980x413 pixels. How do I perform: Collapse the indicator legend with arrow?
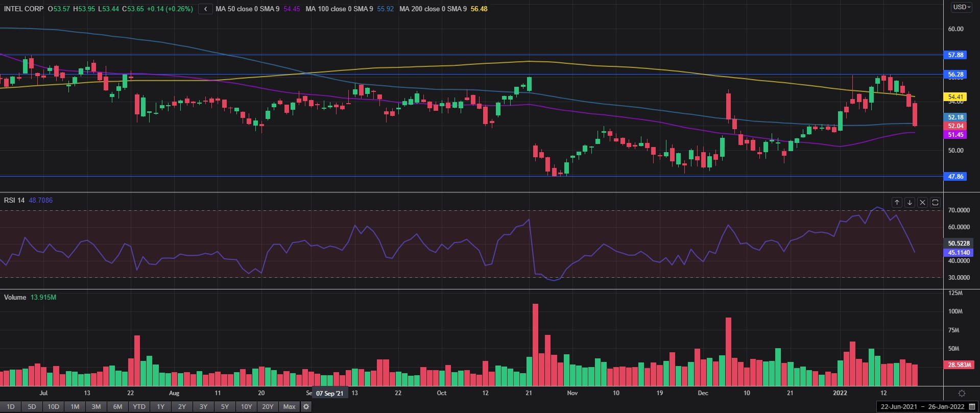point(205,9)
